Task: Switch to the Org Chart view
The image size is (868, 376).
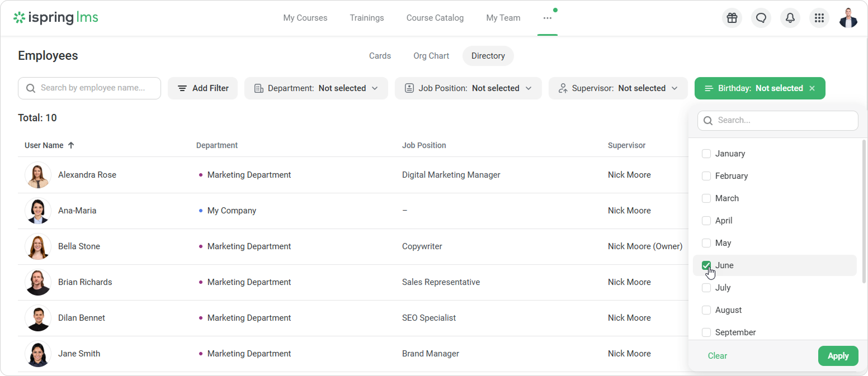Action: (431, 56)
